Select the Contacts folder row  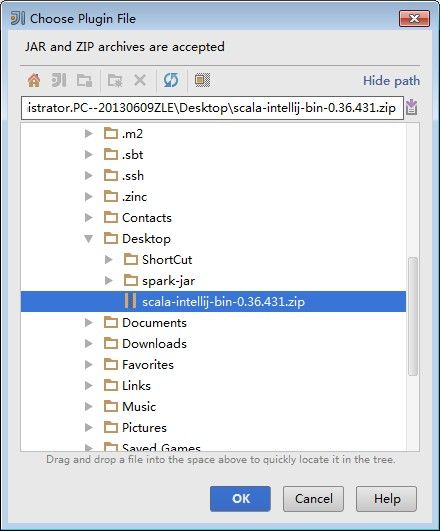click(213, 217)
